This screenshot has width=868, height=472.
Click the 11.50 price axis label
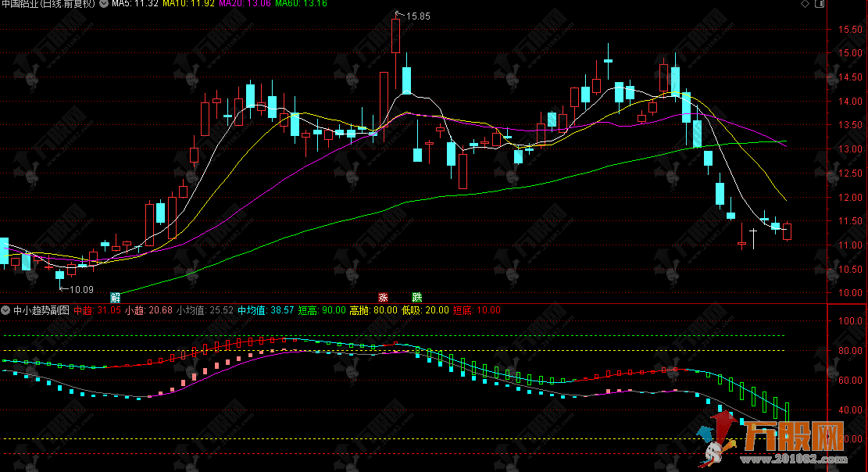pyautogui.click(x=850, y=221)
